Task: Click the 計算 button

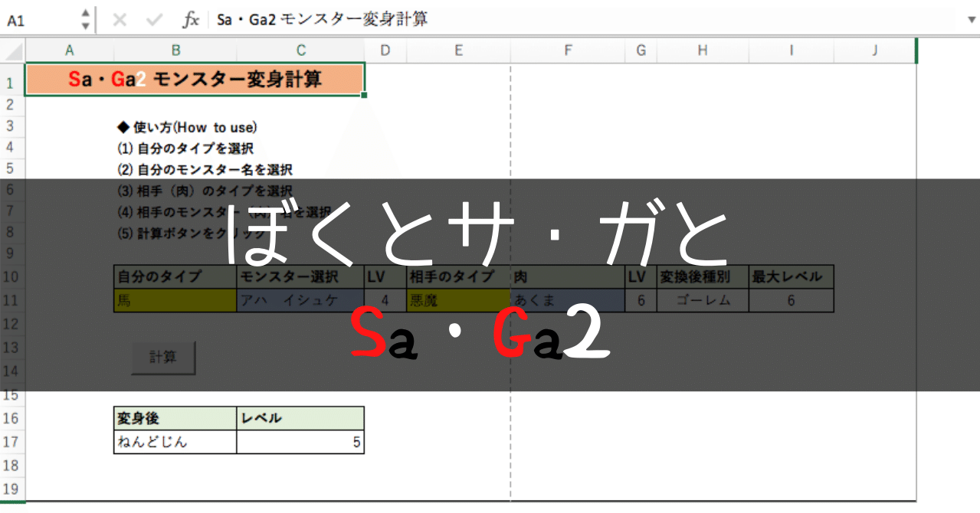Action: point(163,358)
